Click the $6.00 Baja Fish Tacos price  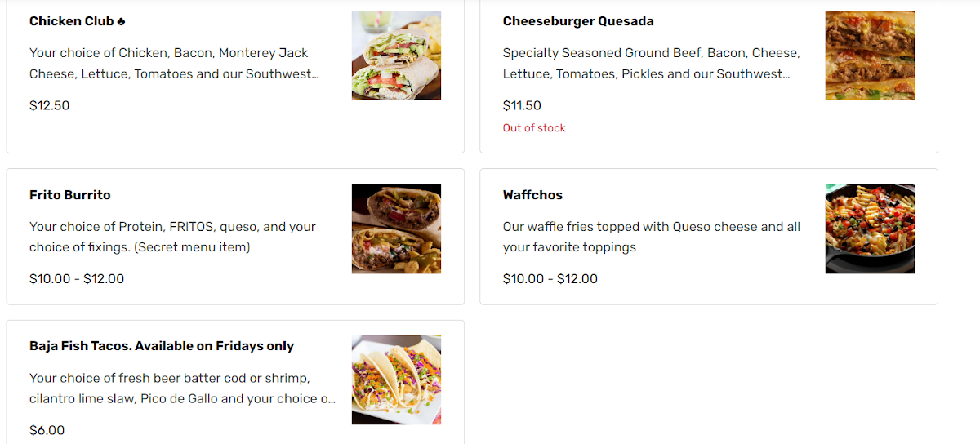click(x=47, y=430)
